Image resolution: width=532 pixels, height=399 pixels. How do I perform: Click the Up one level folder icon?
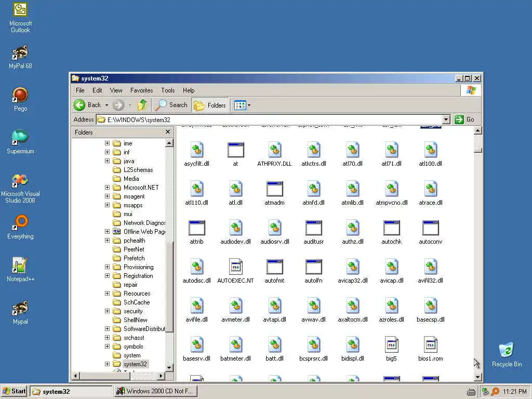point(142,105)
